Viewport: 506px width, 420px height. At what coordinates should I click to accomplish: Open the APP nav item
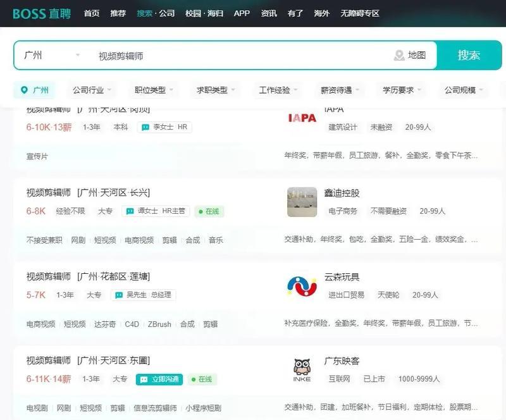pos(242,13)
